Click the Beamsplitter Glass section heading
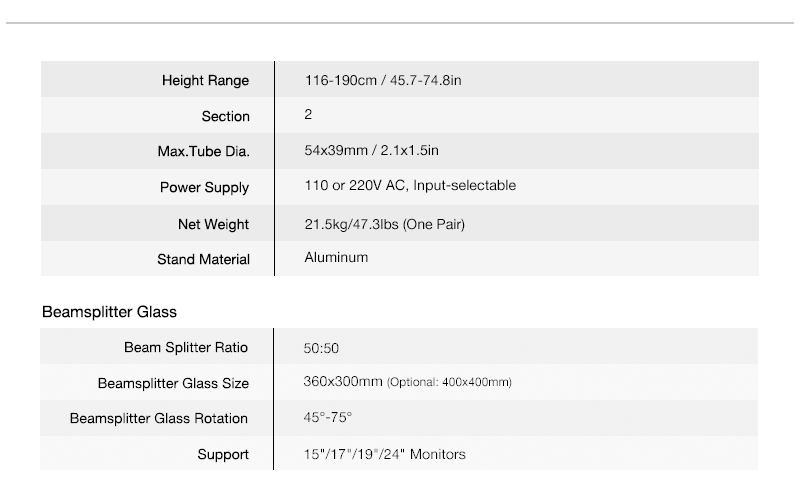The image size is (800, 495). 109,312
